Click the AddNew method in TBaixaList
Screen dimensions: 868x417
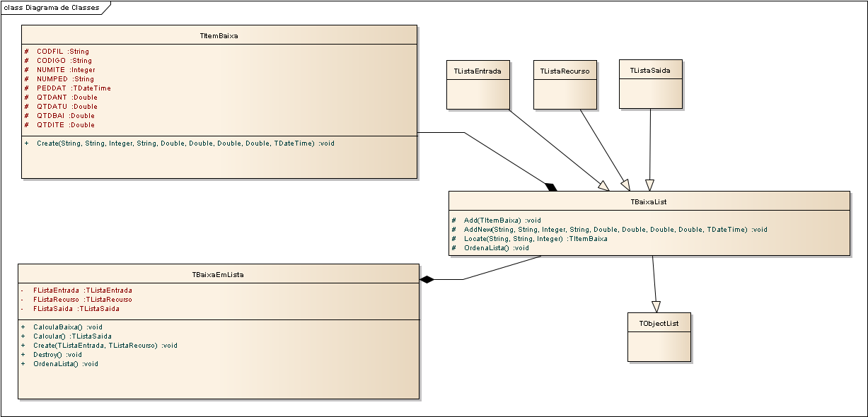[615, 230]
